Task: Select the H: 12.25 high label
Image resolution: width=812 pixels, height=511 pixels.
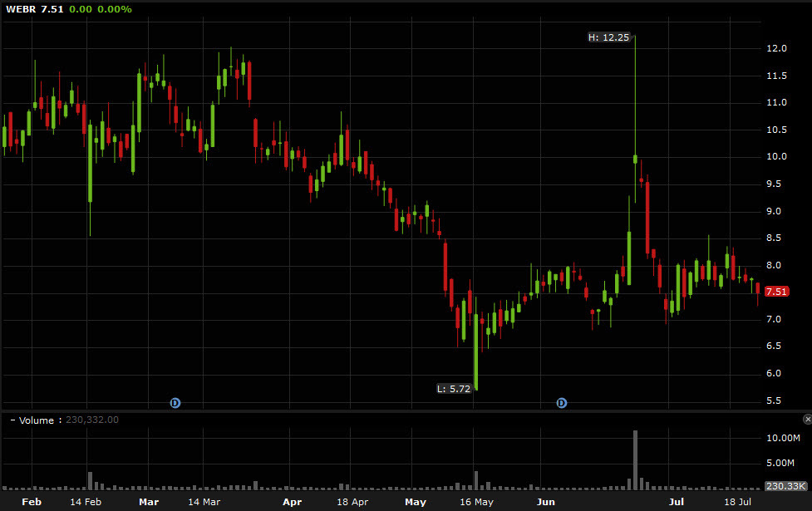Action: (x=609, y=37)
